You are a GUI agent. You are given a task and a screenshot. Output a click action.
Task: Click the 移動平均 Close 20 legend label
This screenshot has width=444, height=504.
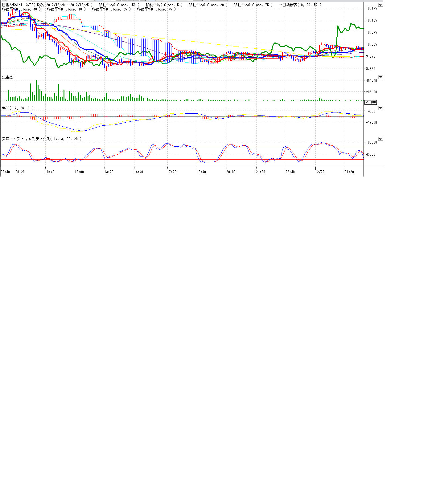point(208,5)
